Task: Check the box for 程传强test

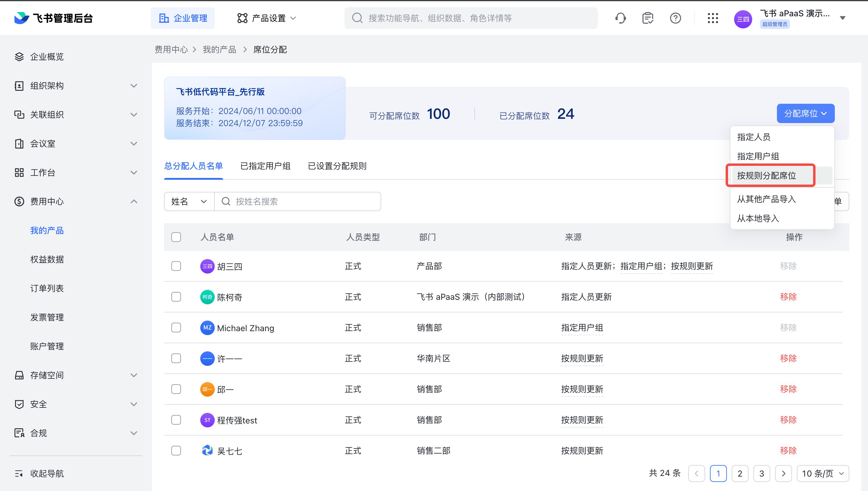Action: 176,420
